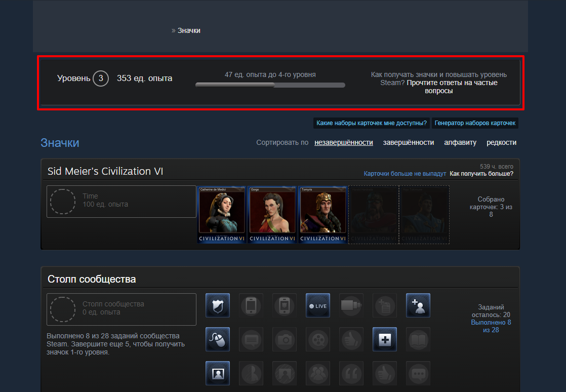
Task: Click 'Как получить больше?' link
Action: pos(481,174)
